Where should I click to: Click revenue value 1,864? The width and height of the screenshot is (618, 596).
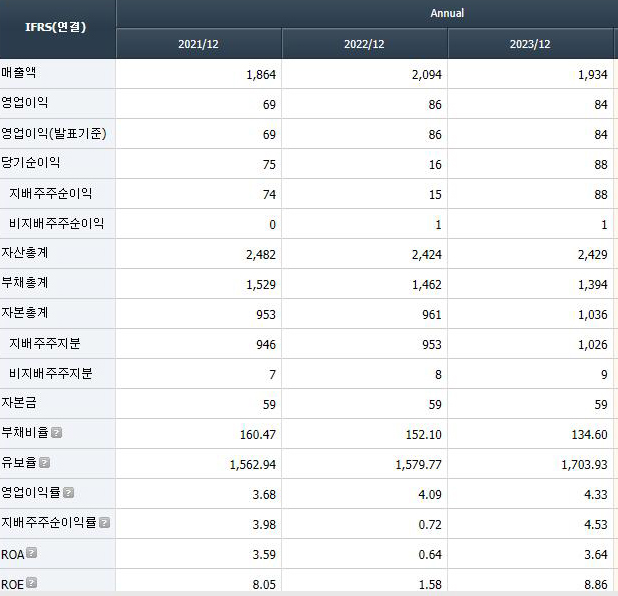coord(261,74)
